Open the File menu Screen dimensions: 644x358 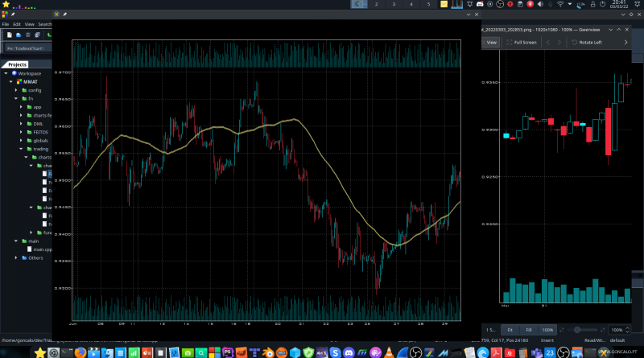click(x=5, y=24)
